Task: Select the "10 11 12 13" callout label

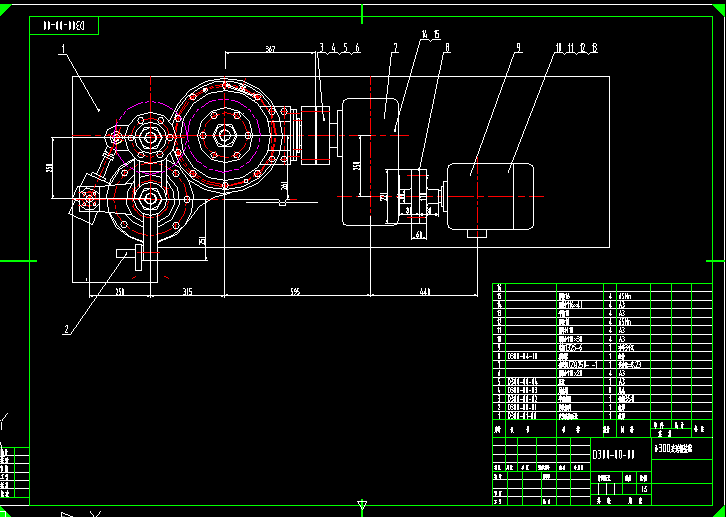Action: tap(575, 48)
